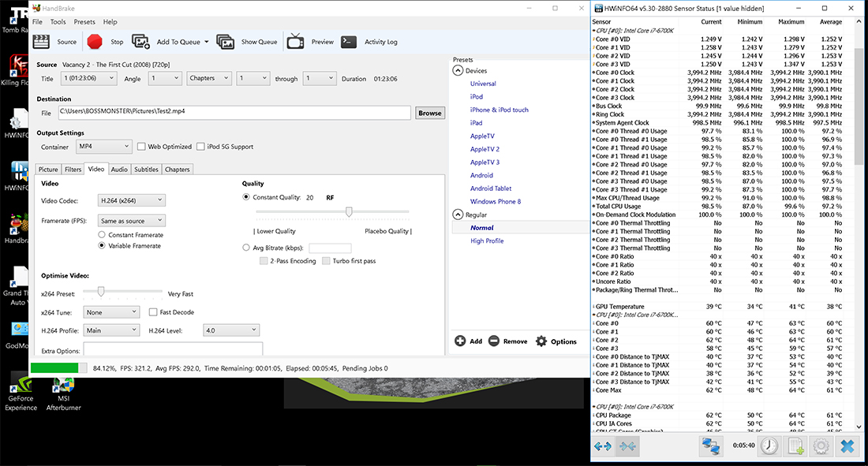Click the Add To Queue icon
Screen dimensions: 868x466
click(140, 42)
